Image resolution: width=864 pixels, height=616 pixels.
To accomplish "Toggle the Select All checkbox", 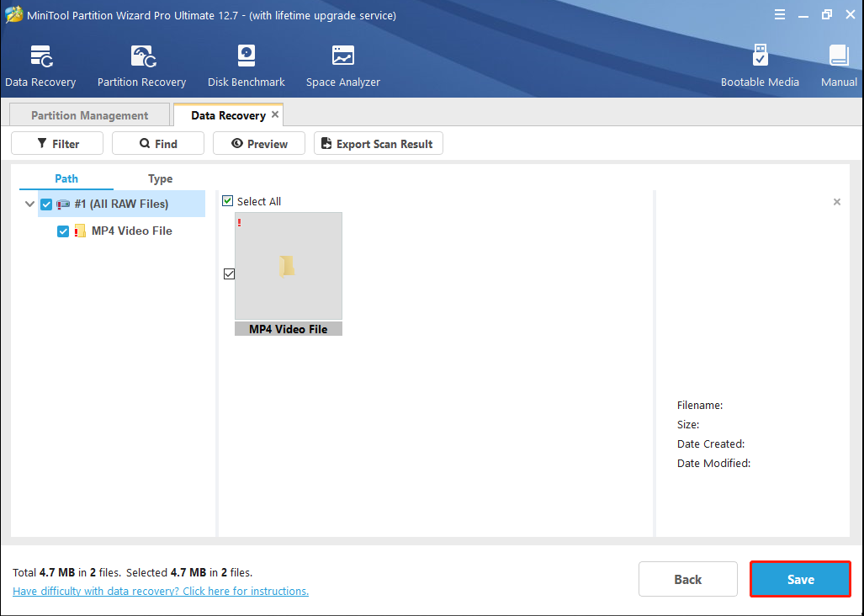I will click(x=228, y=200).
